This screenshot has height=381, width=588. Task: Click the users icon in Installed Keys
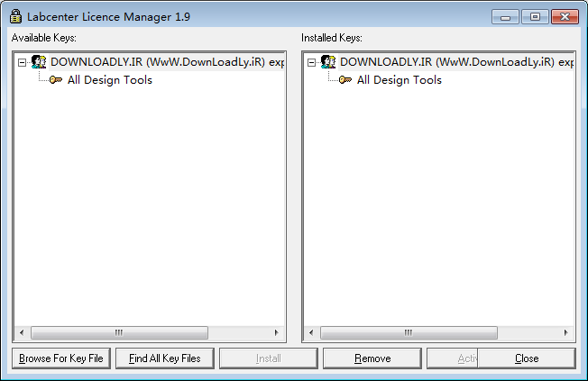pos(328,62)
